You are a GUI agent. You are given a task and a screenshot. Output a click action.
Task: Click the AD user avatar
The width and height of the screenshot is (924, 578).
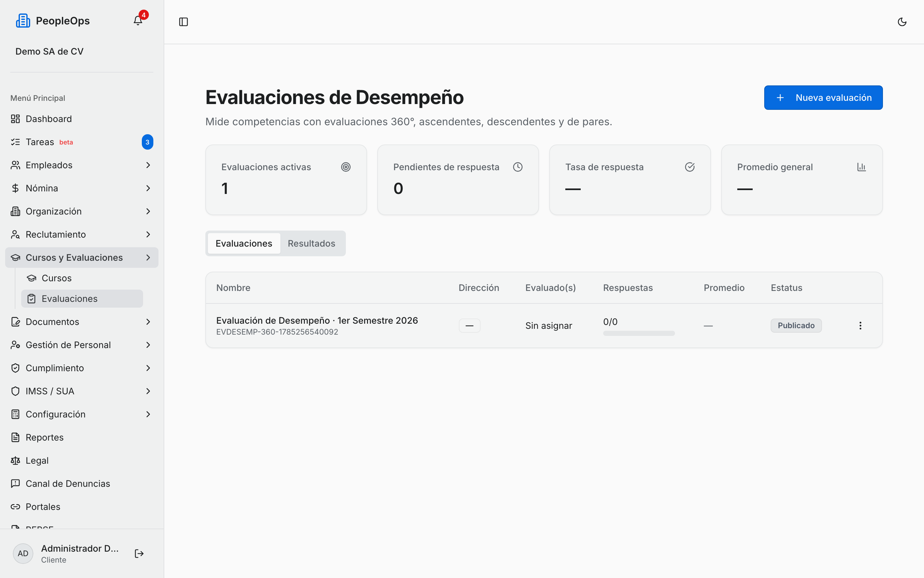pyautogui.click(x=23, y=554)
